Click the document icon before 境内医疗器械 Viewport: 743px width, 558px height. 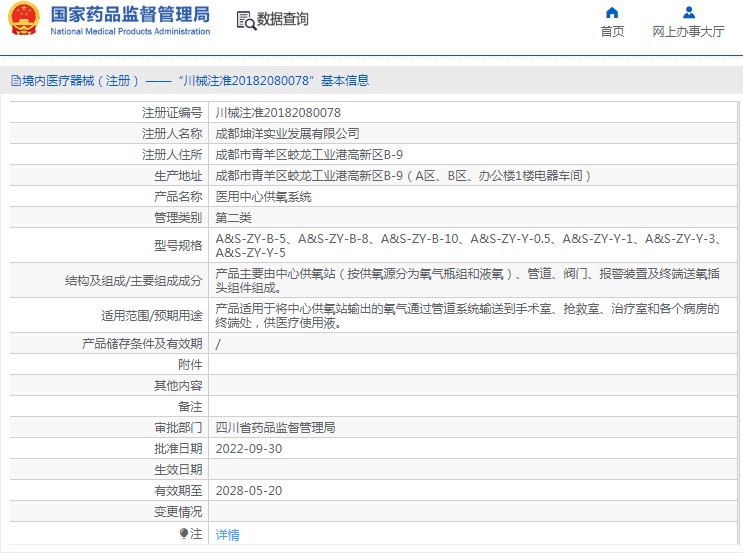click(x=16, y=81)
